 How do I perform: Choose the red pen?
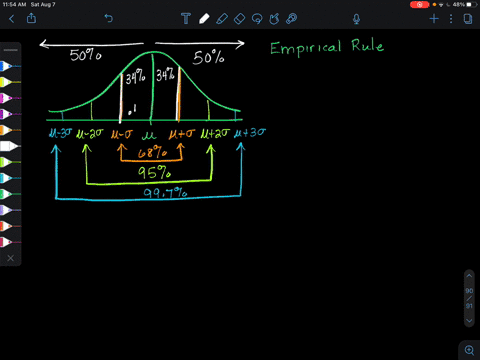pos(10,226)
